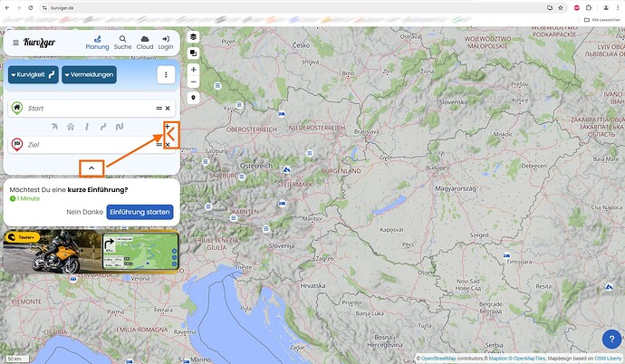Clear the Start waypoint with its X
Viewport: 625px width, 364px height.
coord(168,109)
